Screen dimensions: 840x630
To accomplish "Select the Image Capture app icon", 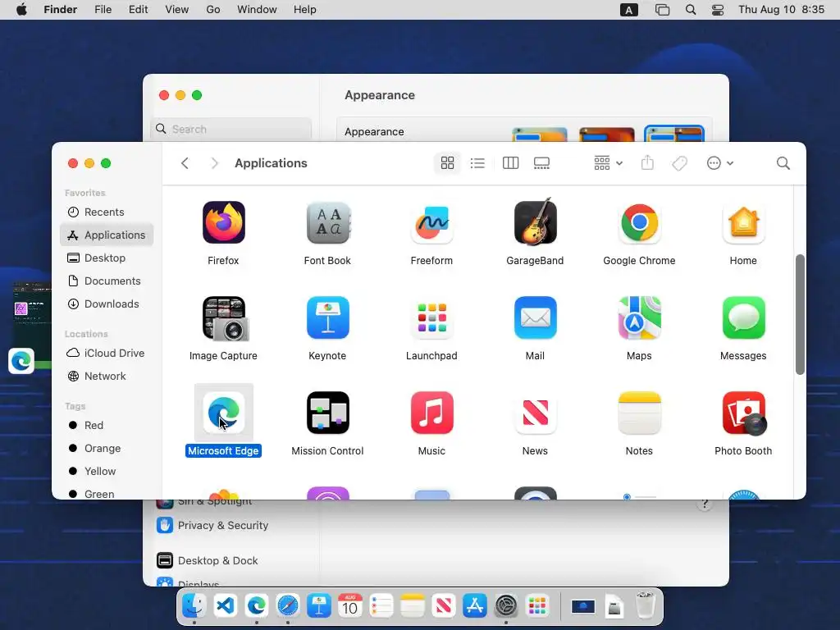I will 225,319.
